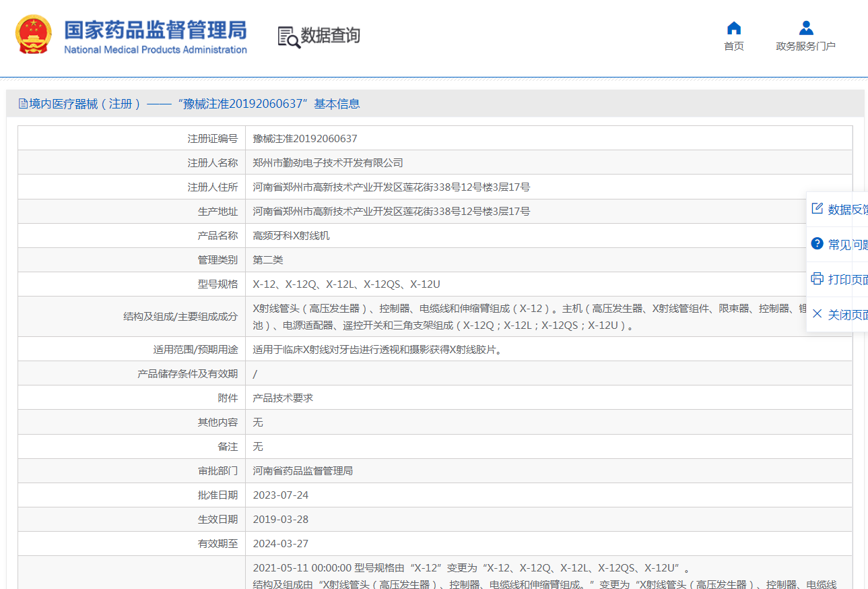Click the 数据查询 header title
The height and width of the screenshot is (589, 868).
tap(330, 36)
